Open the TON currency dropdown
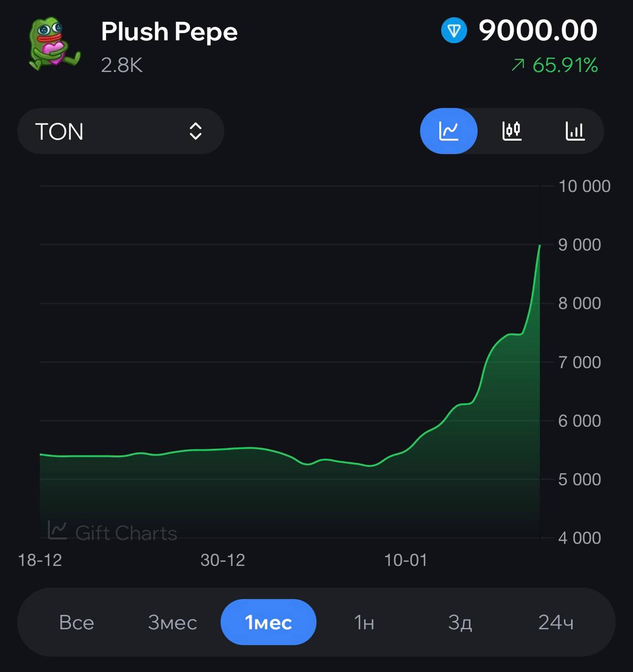The height and width of the screenshot is (672, 633). pyautogui.click(x=121, y=131)
